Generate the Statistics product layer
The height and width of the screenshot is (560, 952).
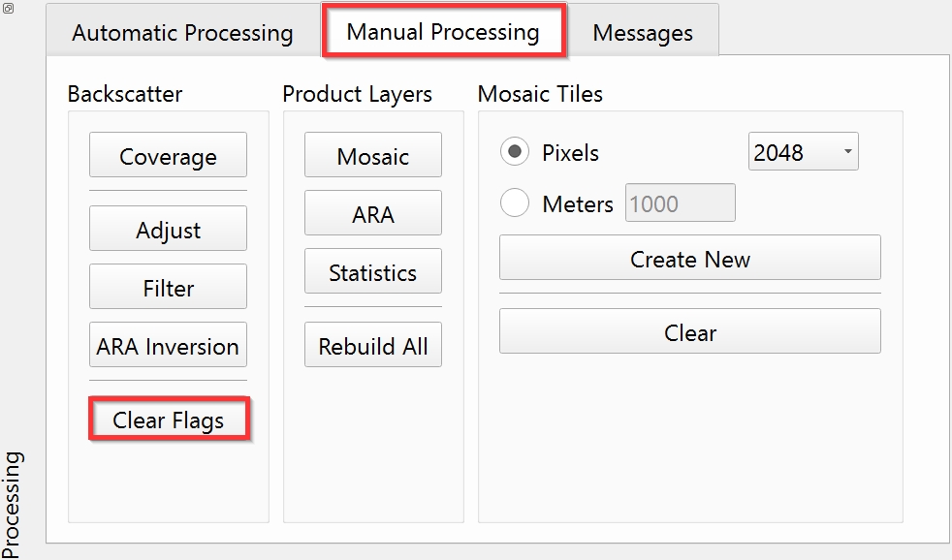(372, 272)
